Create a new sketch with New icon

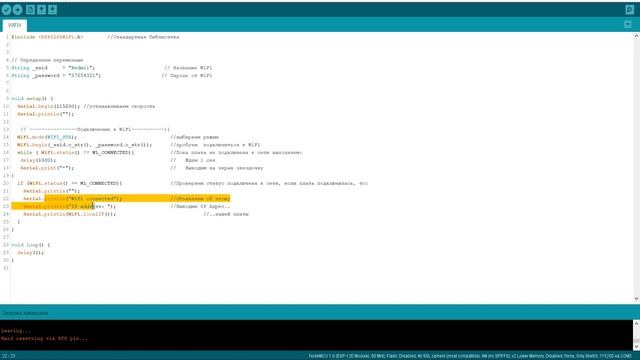click(x=30, y=9)
